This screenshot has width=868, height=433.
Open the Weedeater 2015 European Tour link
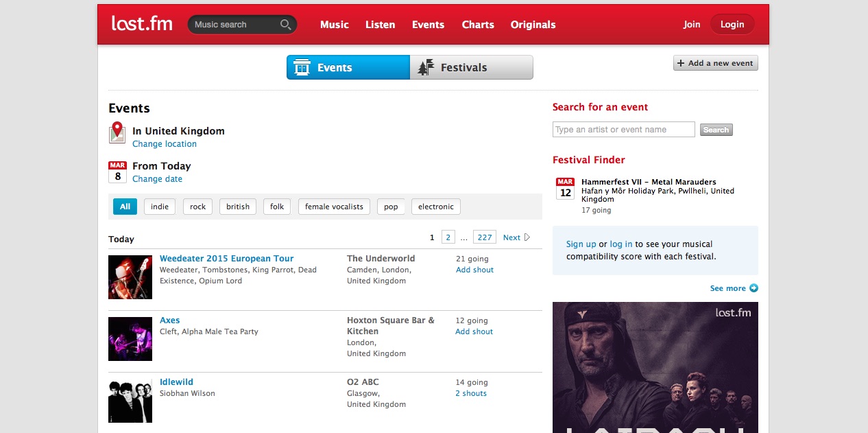tap(226, 259)
